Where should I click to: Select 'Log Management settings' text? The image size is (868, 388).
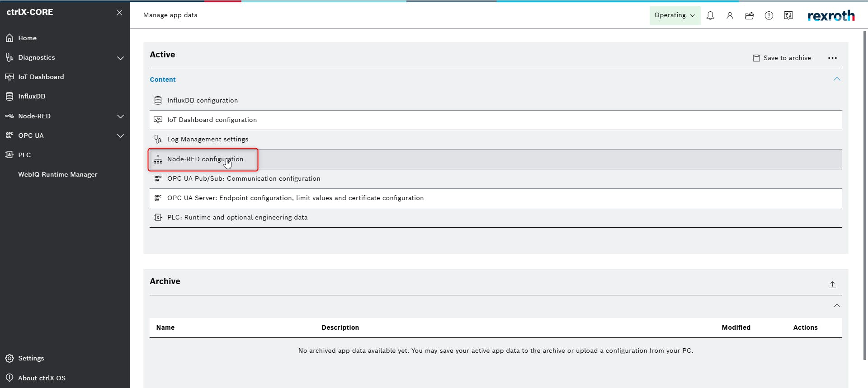click(208, 139)
